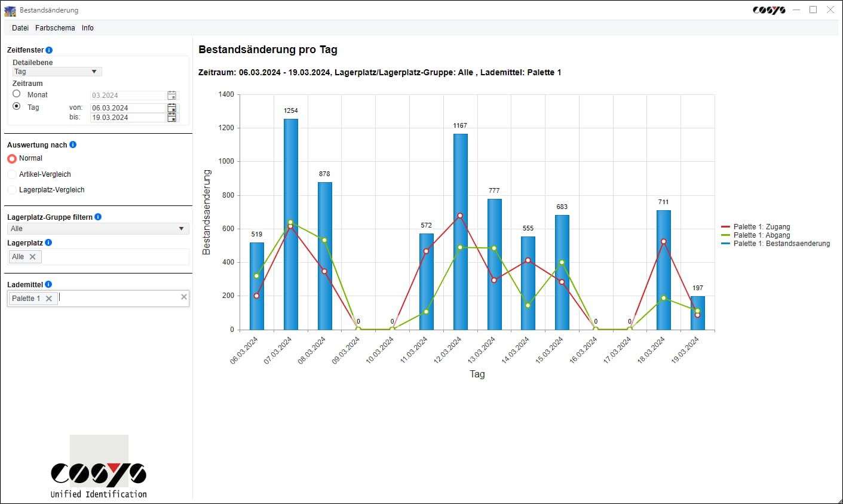Click the y-axis title 'Bestandsaenderung'
This screenshot has height=504, width=843.
(x=207, y=212)
